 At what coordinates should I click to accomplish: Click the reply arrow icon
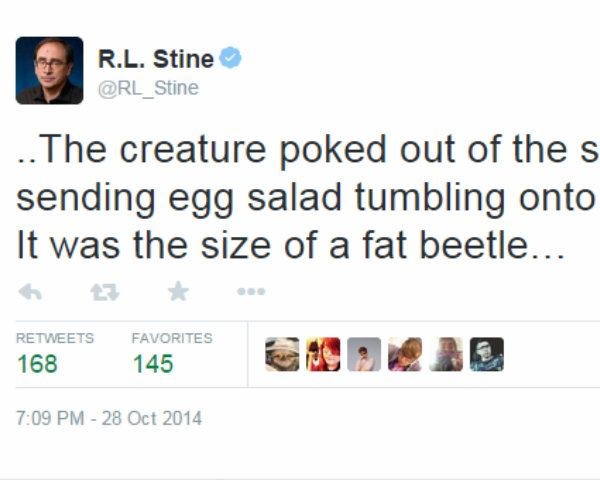pos(30,291)
